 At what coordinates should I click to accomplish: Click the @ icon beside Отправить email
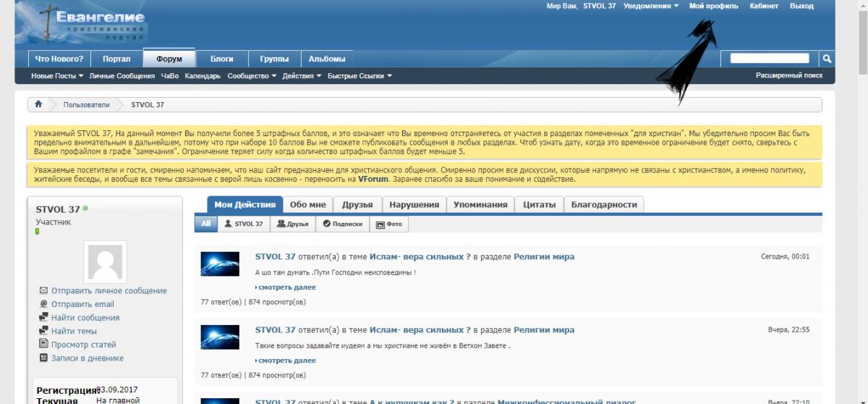tap(43, 304)
